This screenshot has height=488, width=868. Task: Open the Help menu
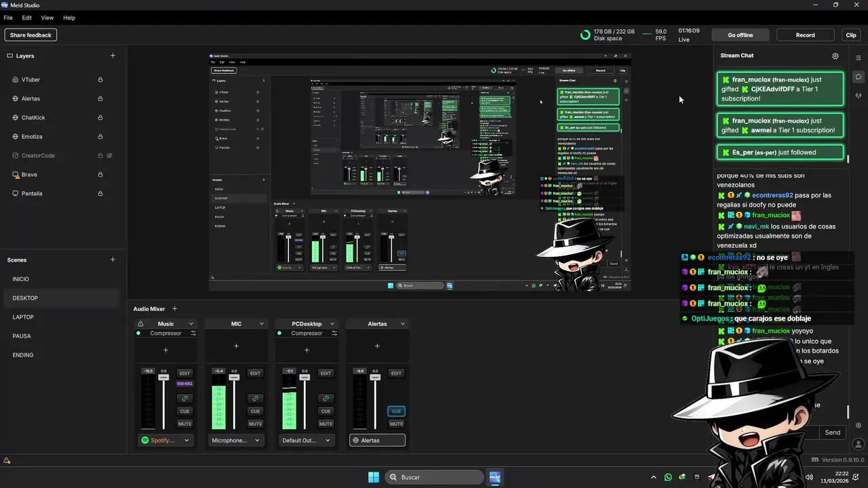click(69, 18)
